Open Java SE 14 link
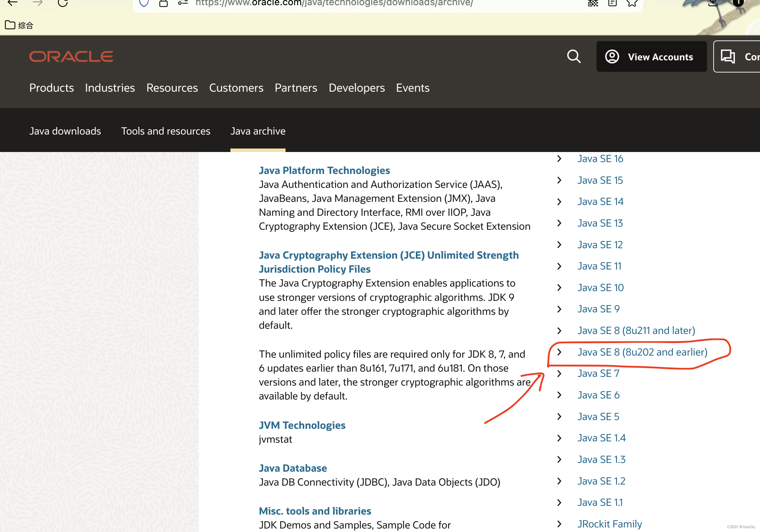760x532 pixels. [600, 202]
